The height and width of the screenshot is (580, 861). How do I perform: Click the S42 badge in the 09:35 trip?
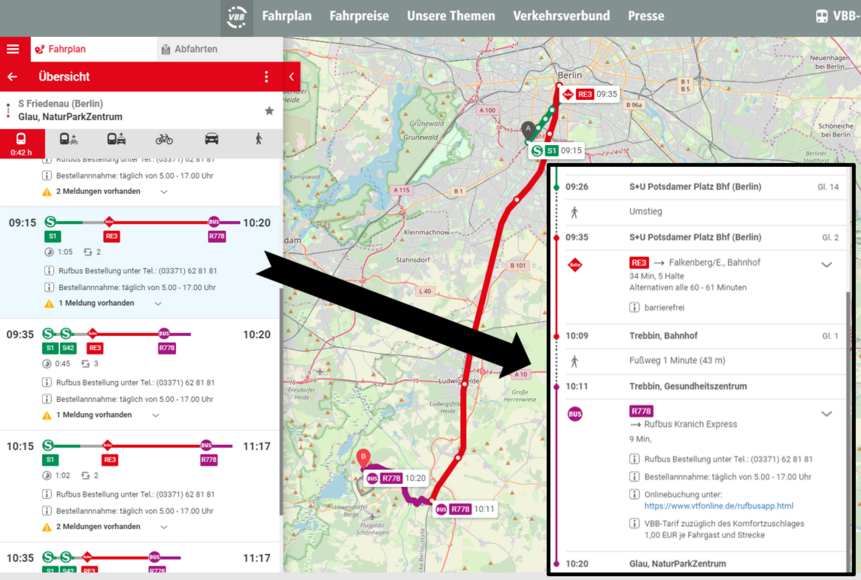[x=68, y=348]
